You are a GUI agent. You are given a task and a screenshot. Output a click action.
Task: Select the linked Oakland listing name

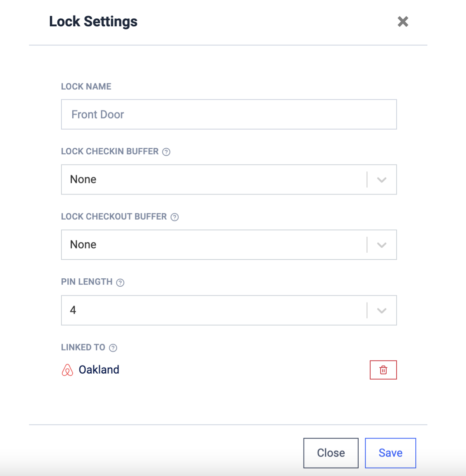click(x=99, y=370)
